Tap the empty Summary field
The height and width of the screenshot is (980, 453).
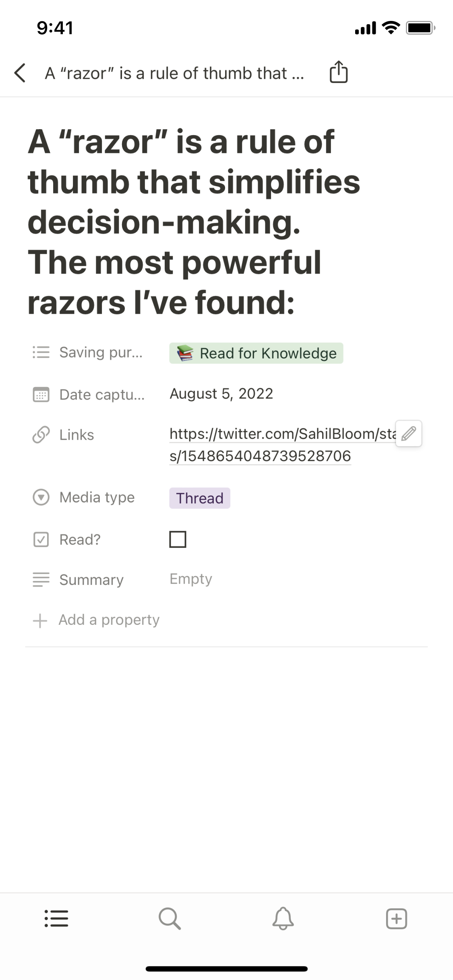coord(191,579)
